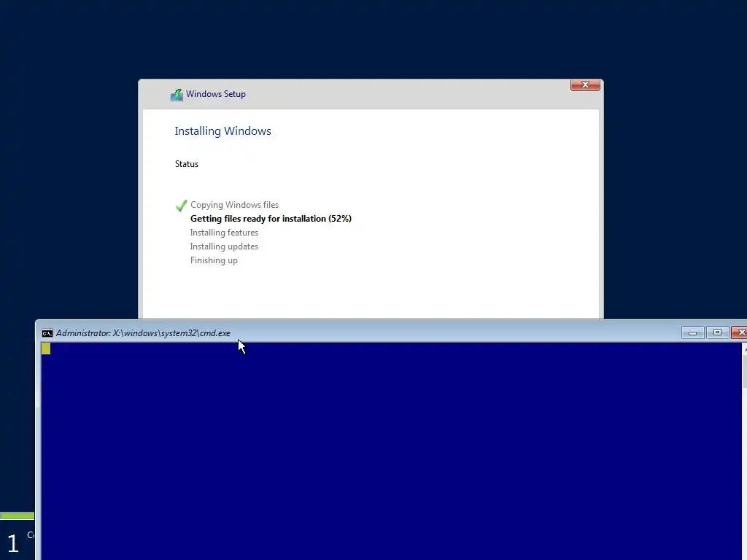Click the green checkmark beside Copying Windows files
This screenshot has width=747, height=560.
click(181, 205)
